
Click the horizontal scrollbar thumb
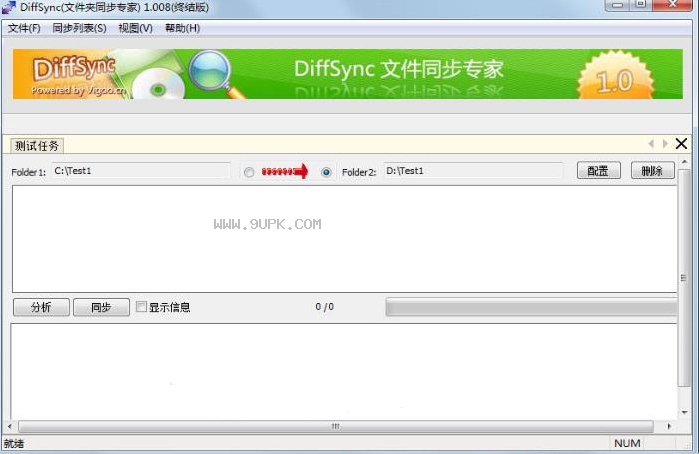coord(336,426)
